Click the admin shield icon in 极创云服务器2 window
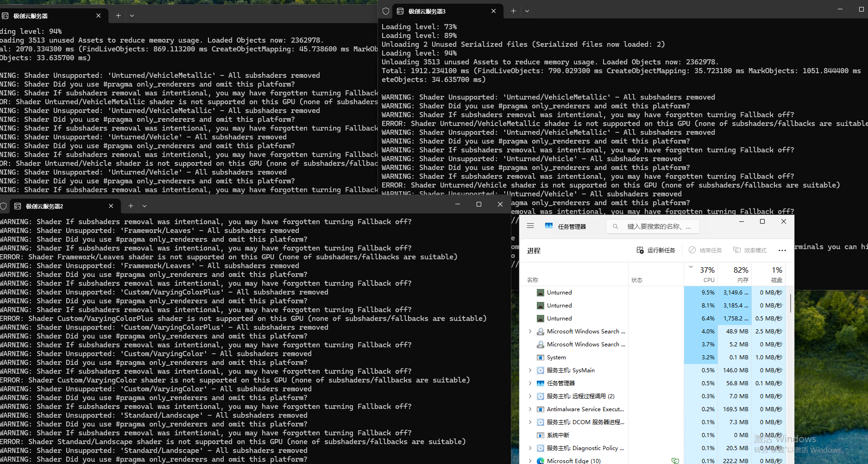The image size is (868, 464). tap(3, 206)
